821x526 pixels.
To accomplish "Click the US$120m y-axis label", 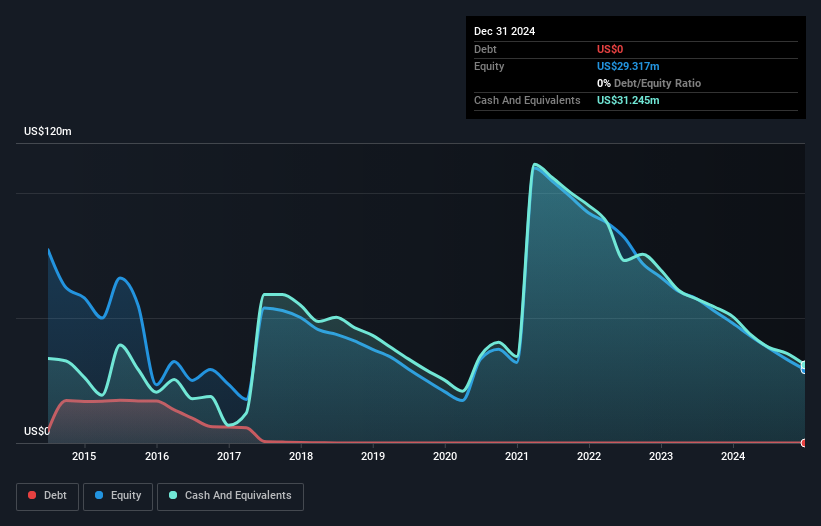I will [48, 131].
